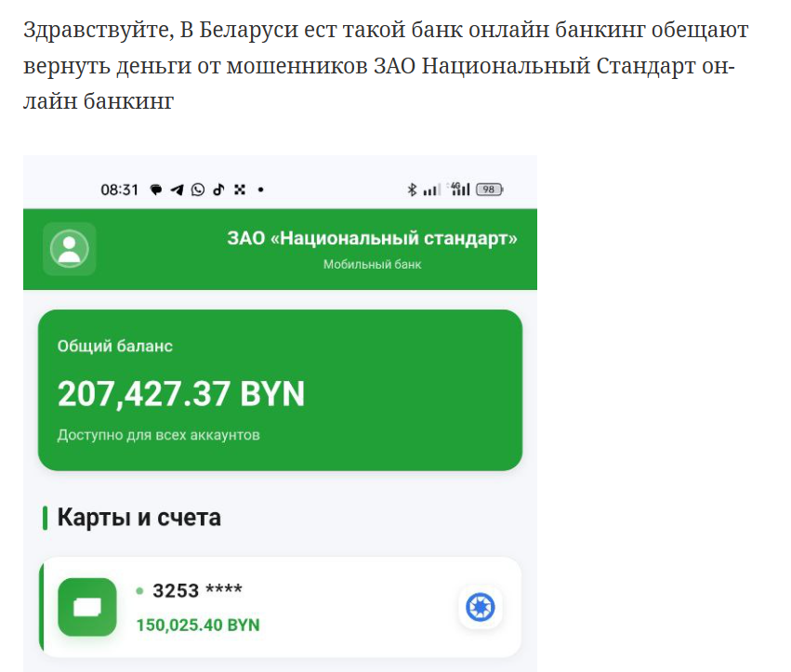The width and height of the screenshot is (791, 672).
Task: Click the battery indicator showing 98
Action: pos(489,190)
